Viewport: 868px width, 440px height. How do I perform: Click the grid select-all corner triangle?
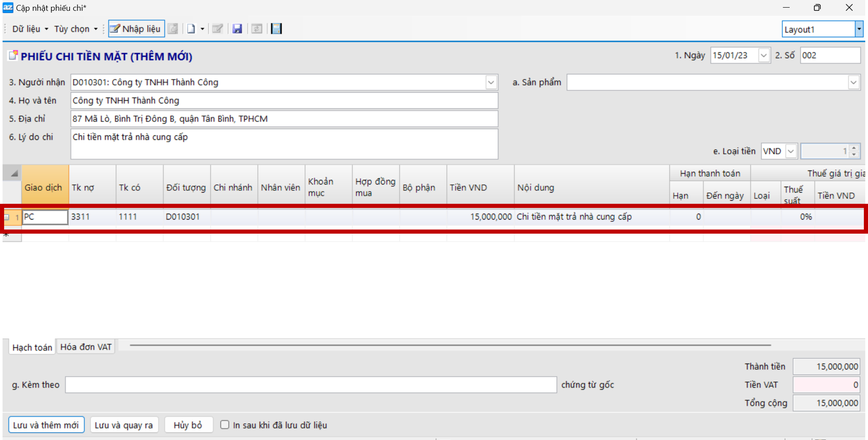tap(14, 174)
